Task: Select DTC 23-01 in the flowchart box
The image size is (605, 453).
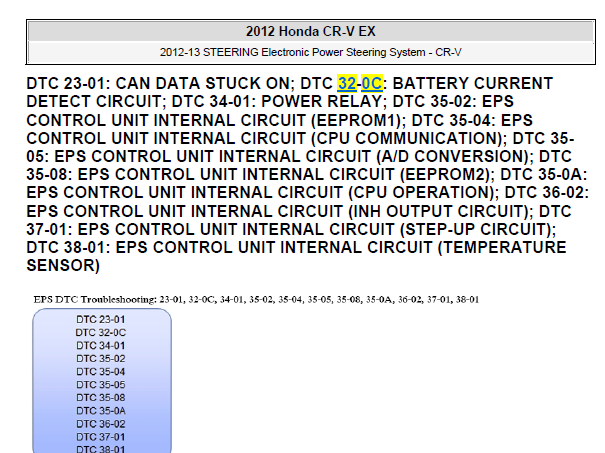Action: tap(101, 319)
